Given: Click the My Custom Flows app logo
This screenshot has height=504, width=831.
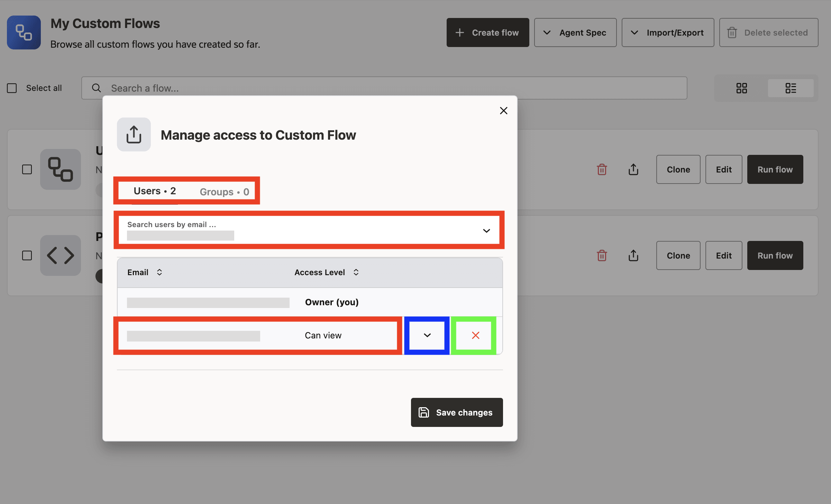Looking at the screenshot, I should (x=24, y=32).
